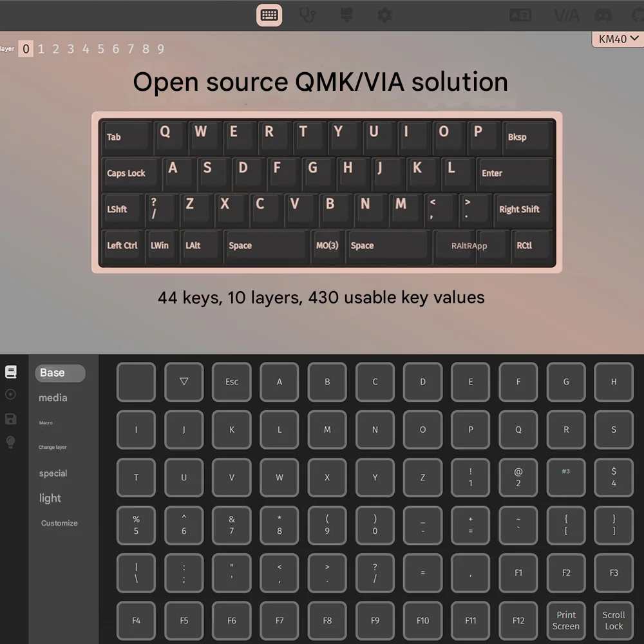Select the Customize keycode category
The width and height of the screenshot is (644, 644).
coord(59,523)
